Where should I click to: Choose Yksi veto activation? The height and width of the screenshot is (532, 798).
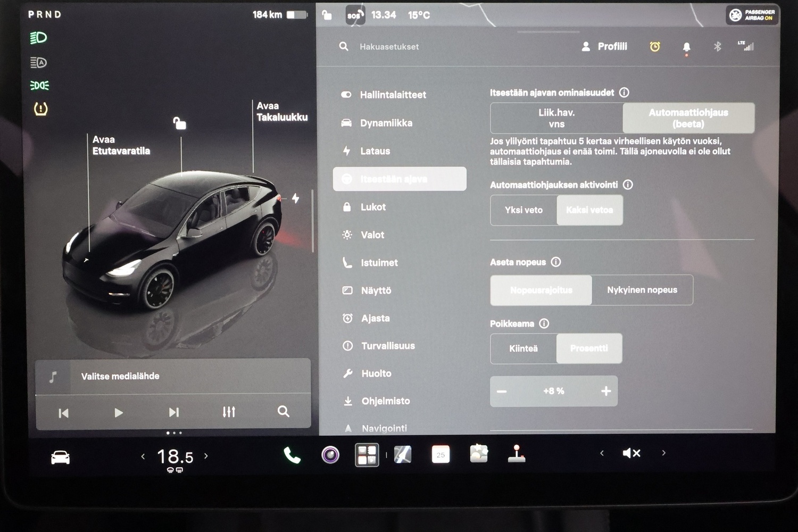tap(523, 210)
